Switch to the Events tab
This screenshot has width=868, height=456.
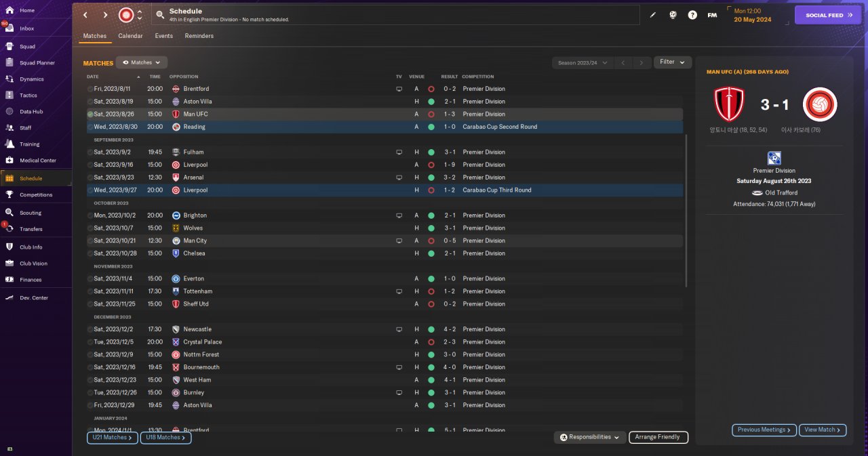pyautogui.click(x=164, y=36)
